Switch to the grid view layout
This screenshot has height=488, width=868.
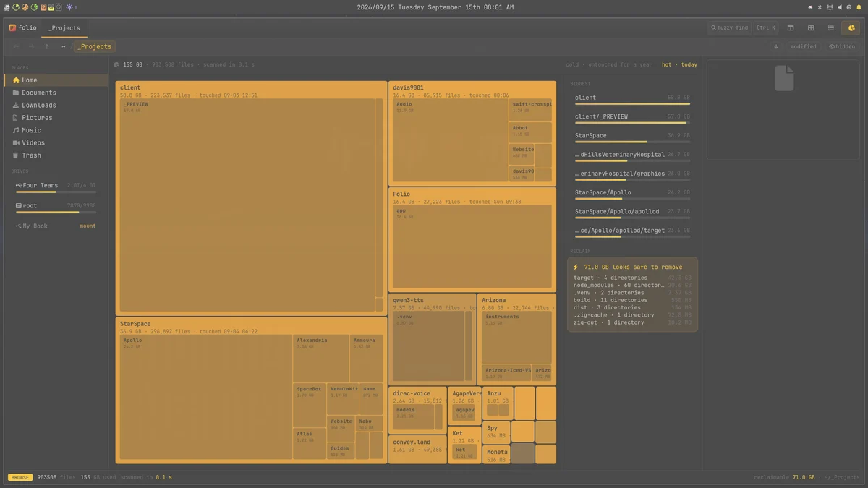[811, 28]
